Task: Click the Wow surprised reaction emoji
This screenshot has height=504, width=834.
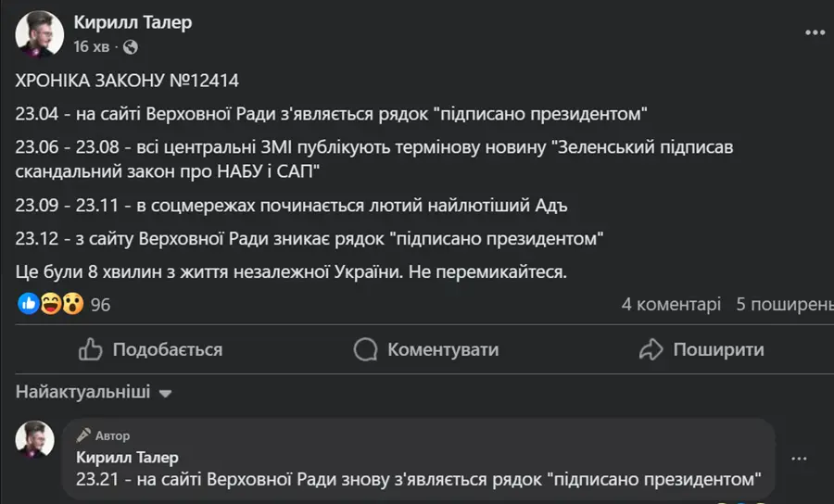Action: 73,304
